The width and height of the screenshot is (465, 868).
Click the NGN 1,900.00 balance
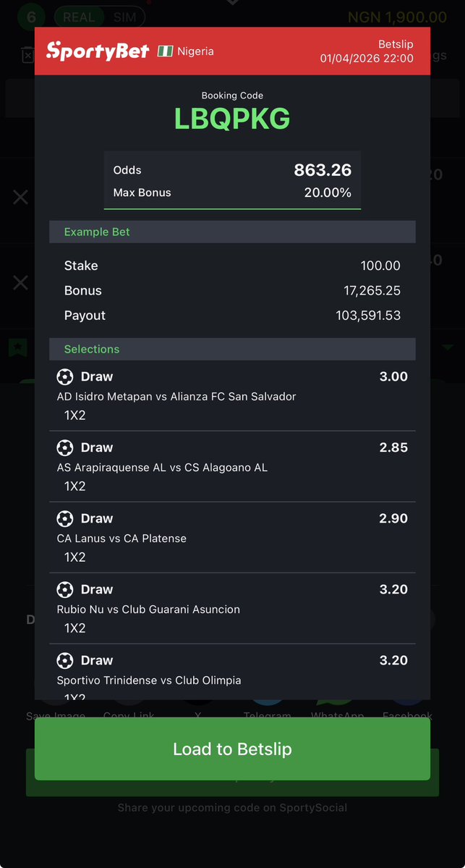pos(397,17)
